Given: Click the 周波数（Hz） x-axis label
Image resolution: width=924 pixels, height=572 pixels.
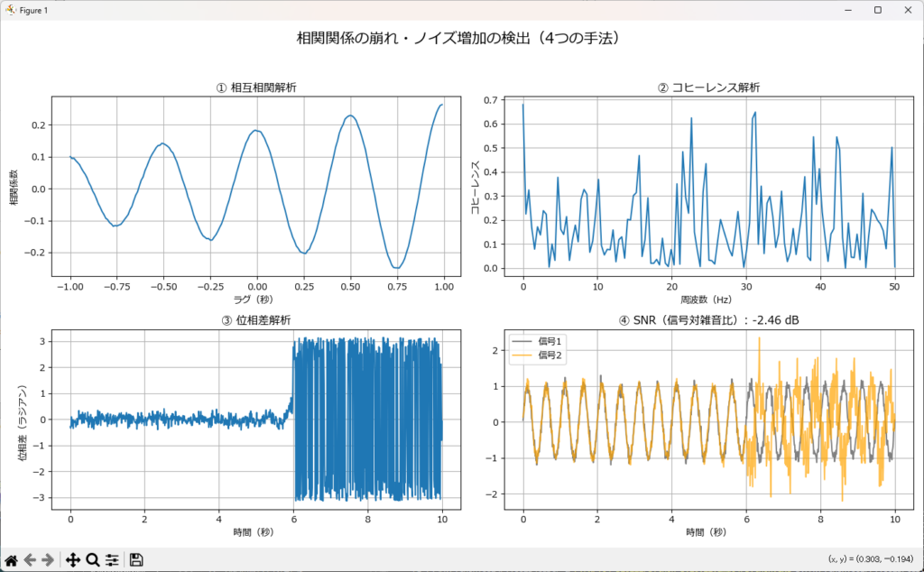Looking at the screenshot, I should 708,299.
